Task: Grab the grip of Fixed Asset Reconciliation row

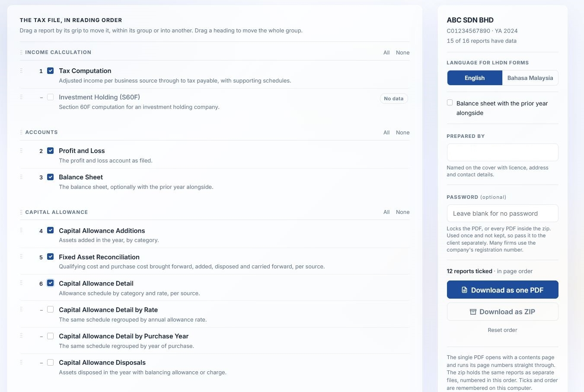Action: tap(21, 256)
